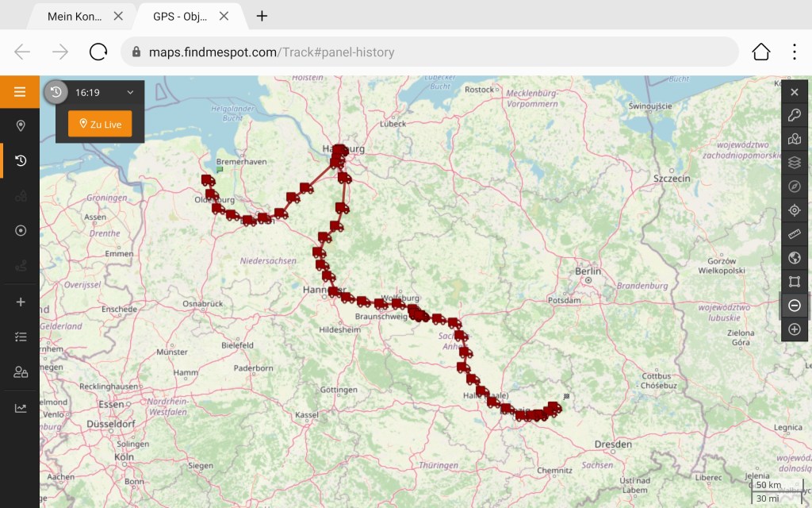Zoom out with the minus button
This screenshot has height=508, width=812.
(x=795, y=306)
